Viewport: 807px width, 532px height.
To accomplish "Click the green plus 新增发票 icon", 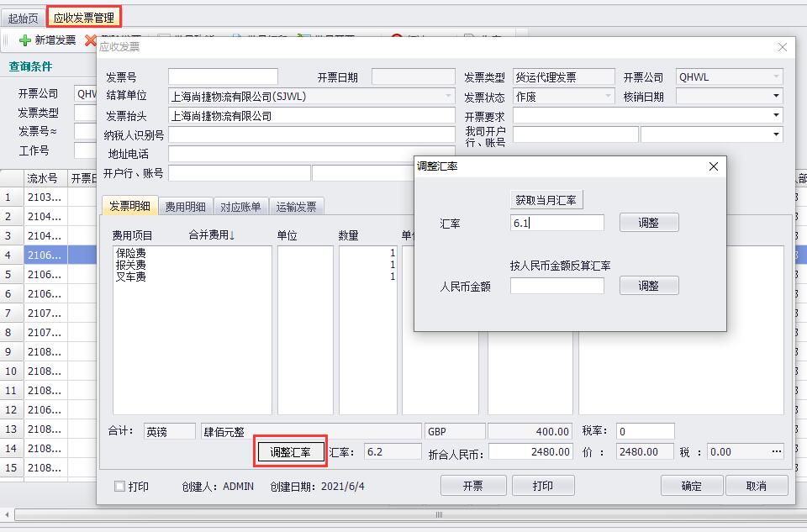I will click(25, 40).
